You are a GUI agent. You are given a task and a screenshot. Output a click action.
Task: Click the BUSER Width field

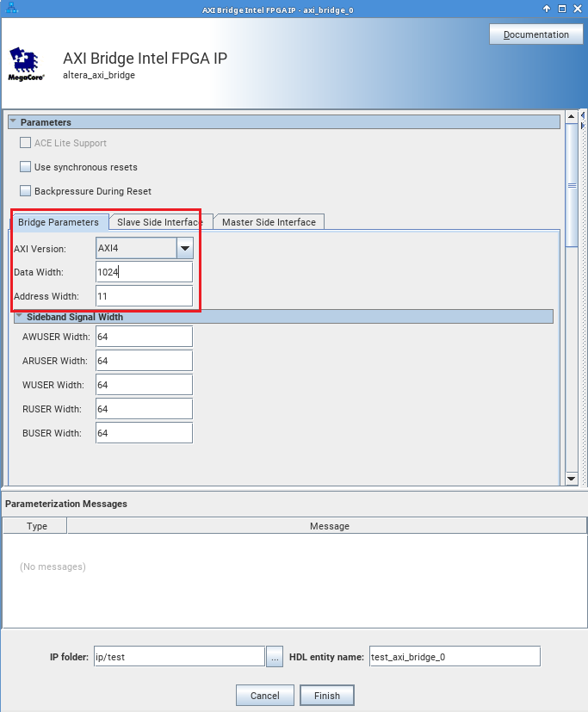pos(144,433)
